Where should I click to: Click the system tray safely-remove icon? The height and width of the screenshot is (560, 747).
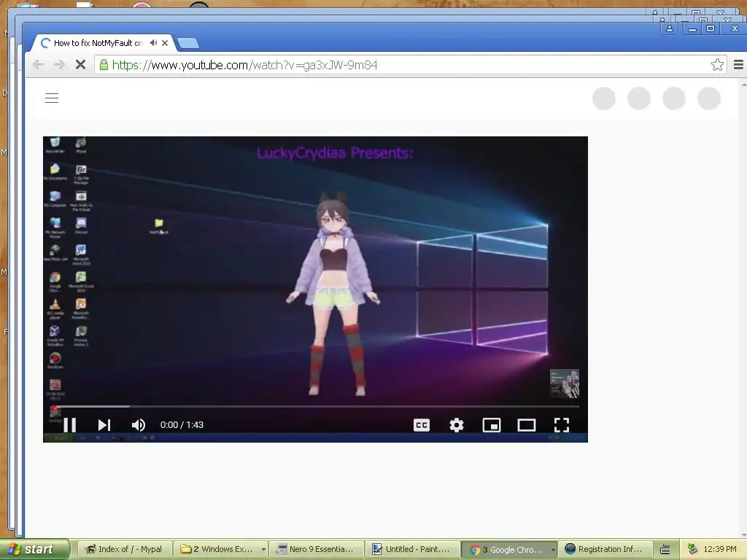pos(692,549)
